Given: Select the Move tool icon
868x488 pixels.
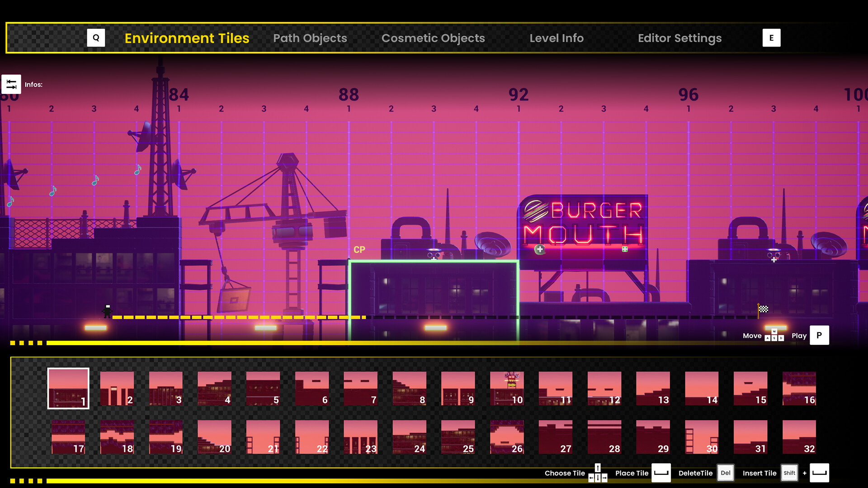Looking at the screenshot, I should pyautogui.click(x=774, y=335).
